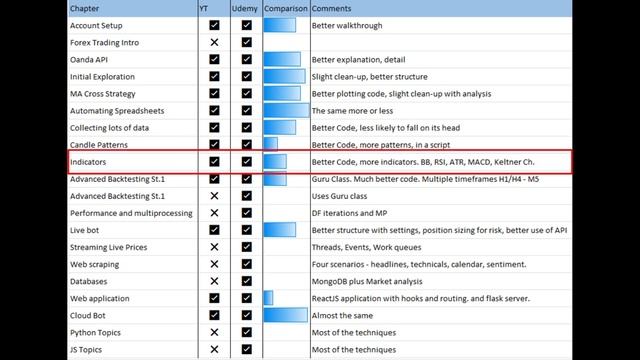Click the YT X mark for Performance and multiprocessing
640x360 pixels.
[214, 213]
